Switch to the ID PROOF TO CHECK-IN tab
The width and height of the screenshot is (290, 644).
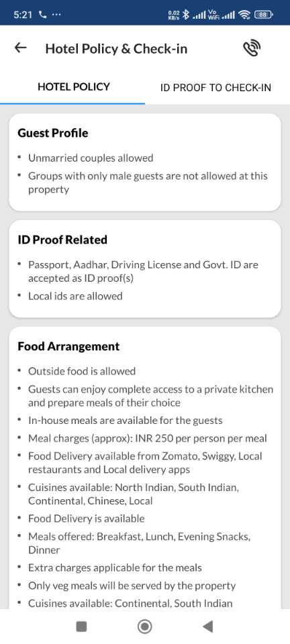click(215, 87)
